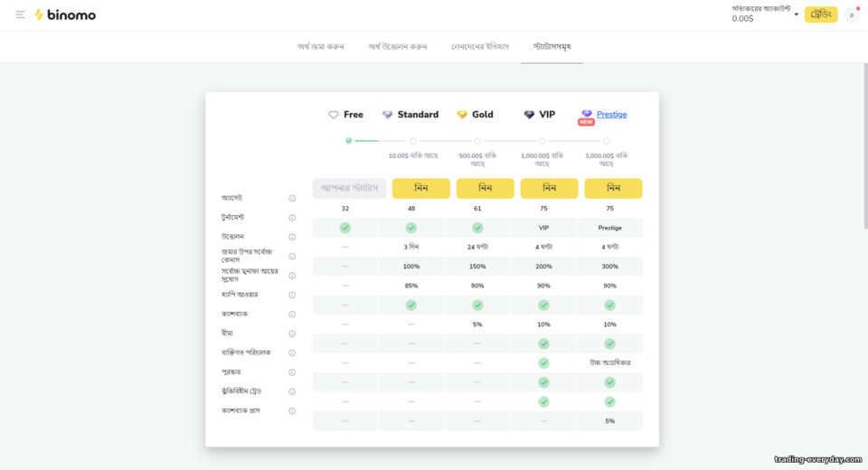Click the আপনার স্ট্যাটাস button
The image size is (868, 470).
349,188
